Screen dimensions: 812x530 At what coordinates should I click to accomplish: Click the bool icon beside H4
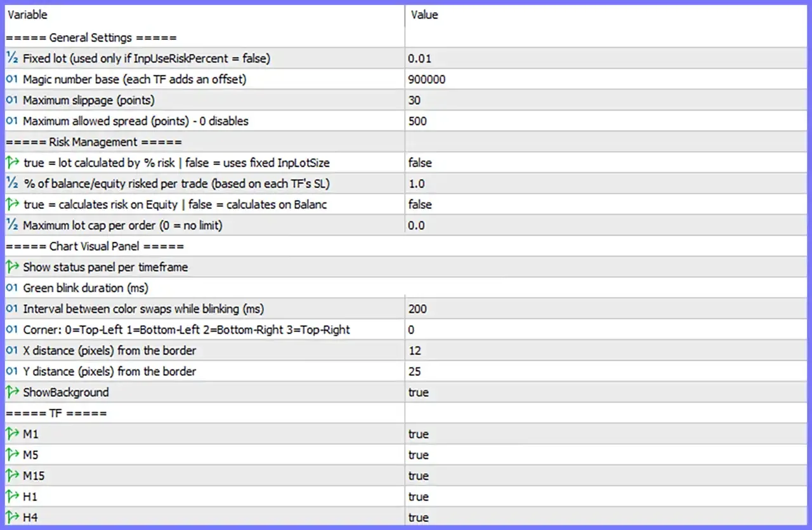(x=12, y=517)
